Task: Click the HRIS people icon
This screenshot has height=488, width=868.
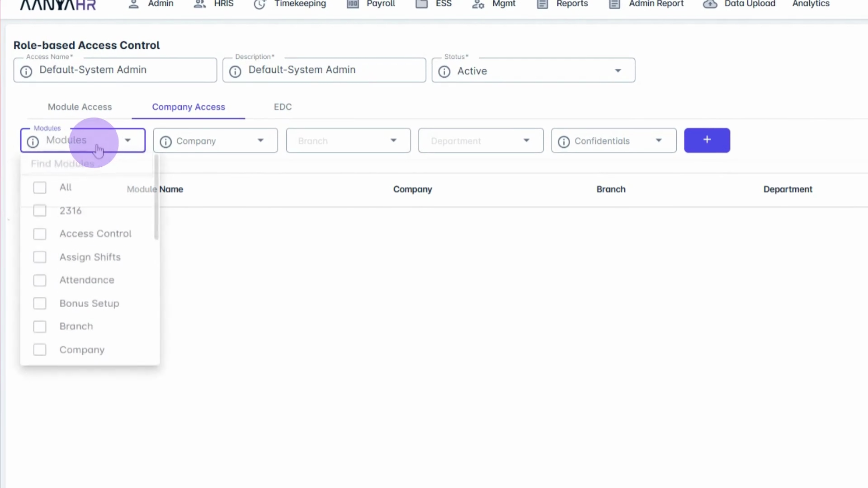Action: (199, 4)
